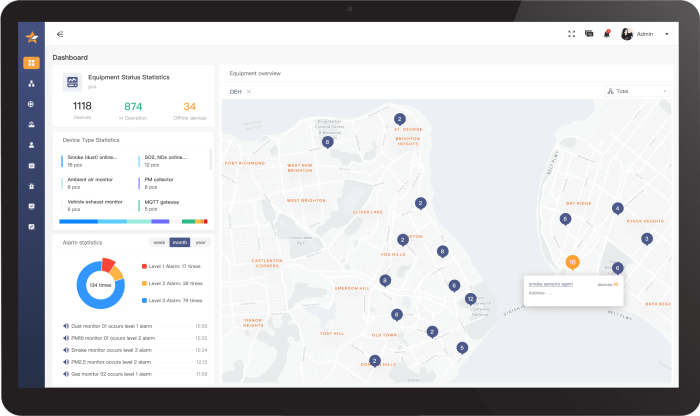The image size is (700, 416).
Task: Open the Admin account dropdown arrow
Action: 666,34
